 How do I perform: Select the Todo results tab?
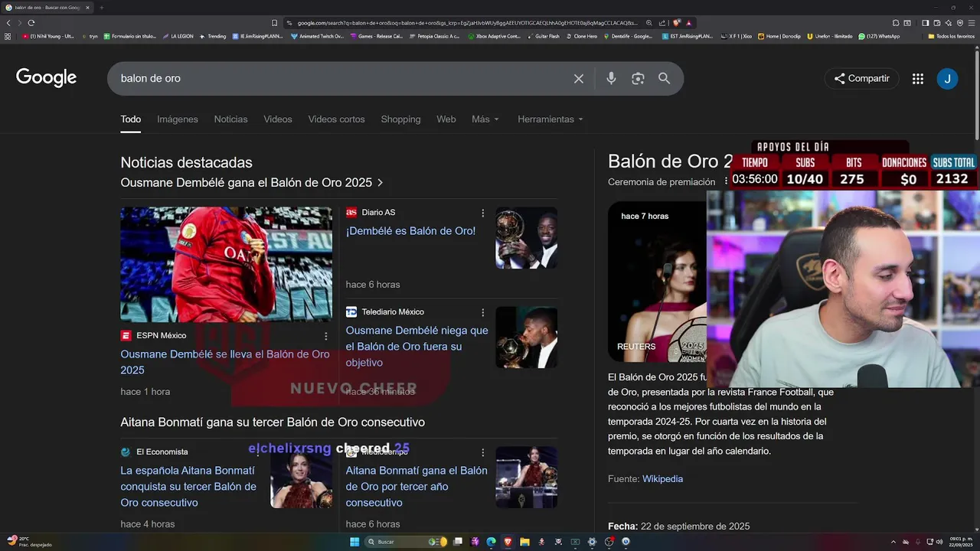click(131, 119)
